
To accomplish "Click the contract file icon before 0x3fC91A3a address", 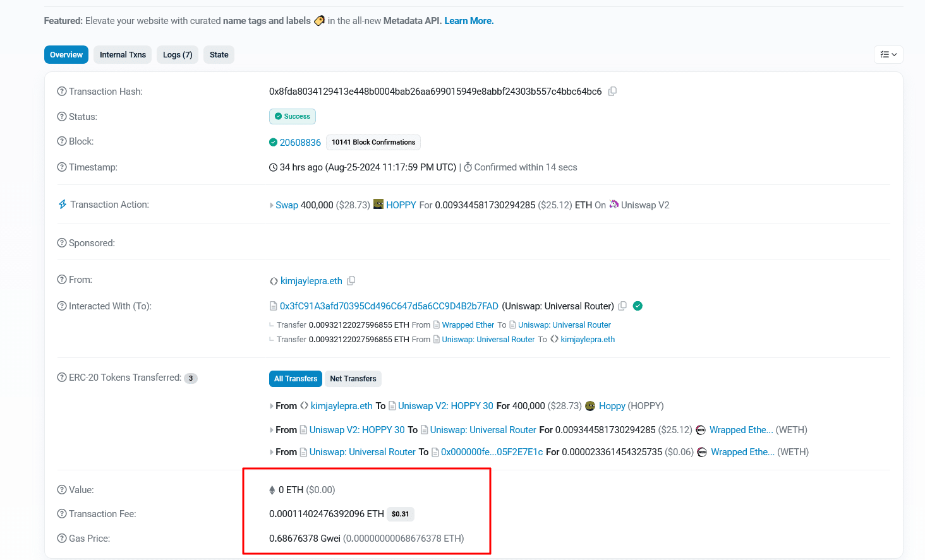I will coord(274,306).
